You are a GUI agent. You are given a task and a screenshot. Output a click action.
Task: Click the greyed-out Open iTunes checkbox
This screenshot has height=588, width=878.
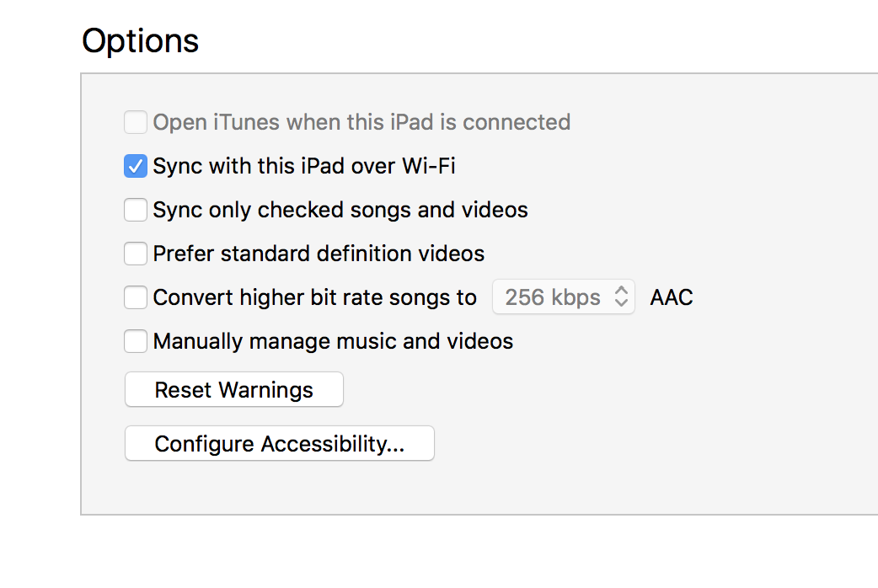[x=136, y=122]
